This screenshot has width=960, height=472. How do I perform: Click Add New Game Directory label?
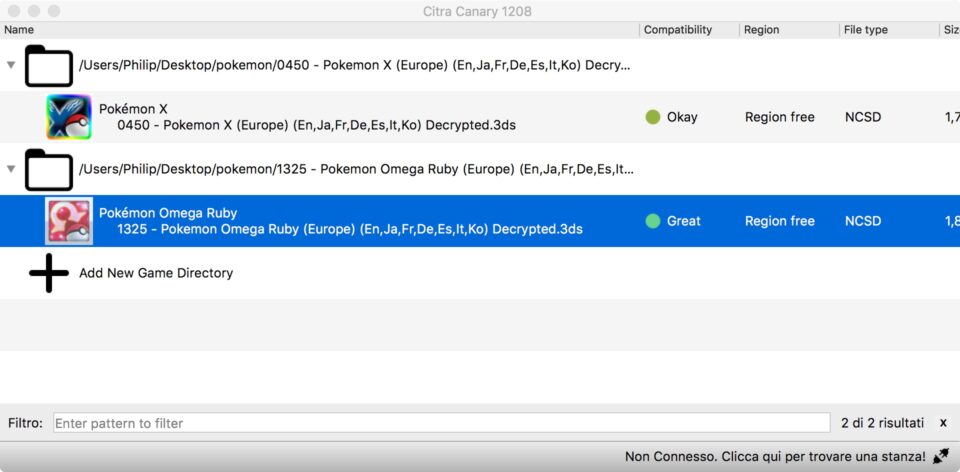[x=156, y=273]
